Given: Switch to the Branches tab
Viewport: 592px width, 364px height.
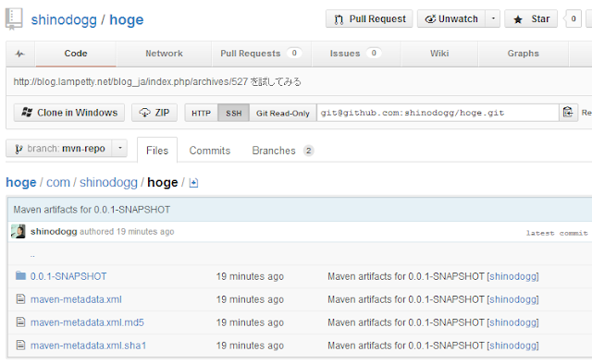Looking at the screenshot, I should (282, 151).
